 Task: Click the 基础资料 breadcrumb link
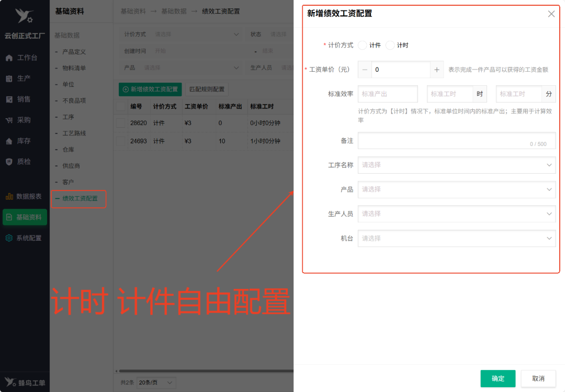(x=133, y=12)
